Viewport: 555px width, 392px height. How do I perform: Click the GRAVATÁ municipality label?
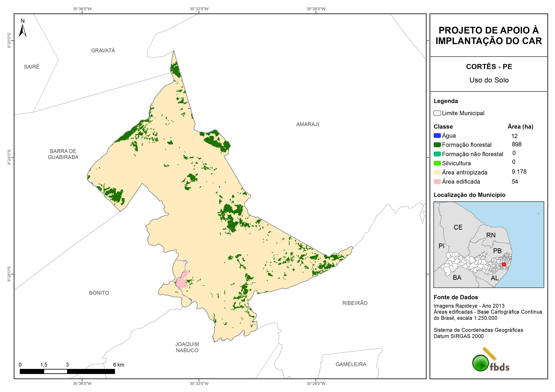click(x=103, y=50)
